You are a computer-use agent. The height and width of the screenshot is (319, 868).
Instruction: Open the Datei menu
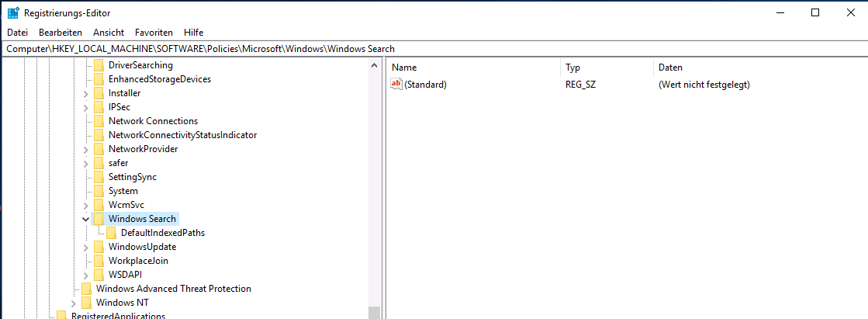(17, 33)
